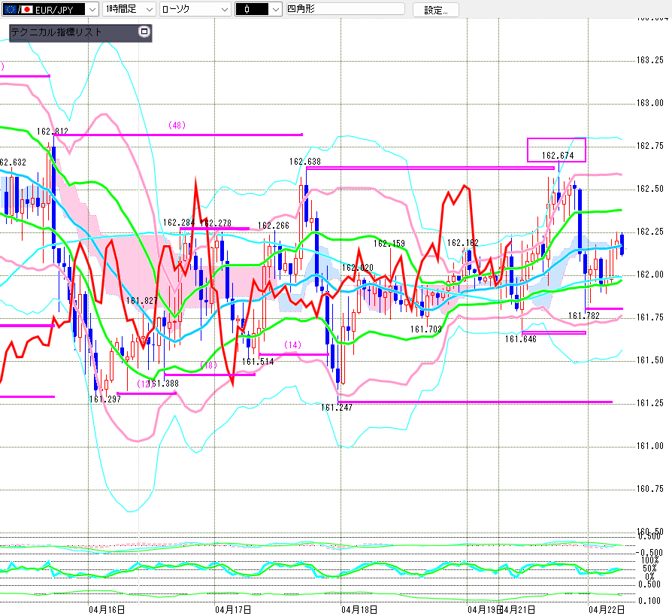
Task: Click the 四角形 shape field
Action: [346, 9]
